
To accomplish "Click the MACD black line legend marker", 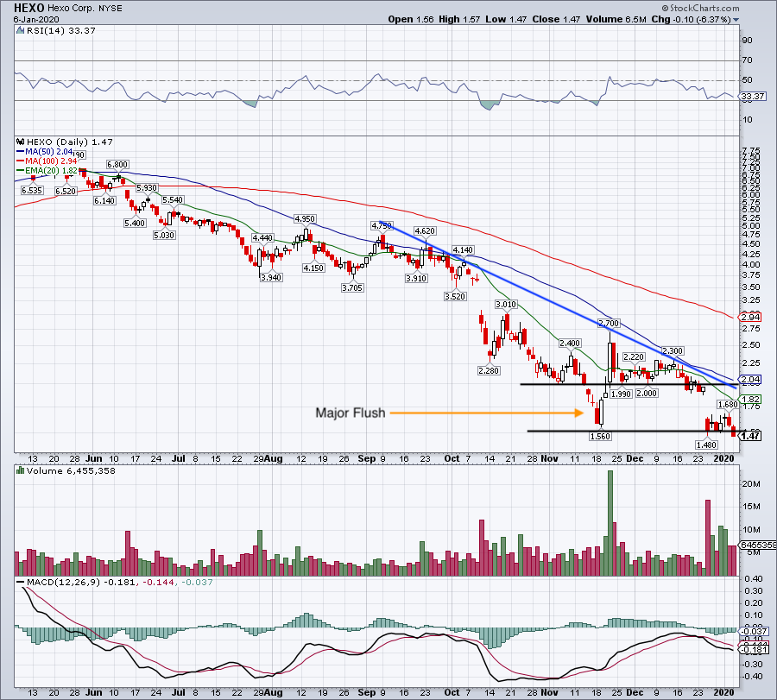I will tap(21, 582).
